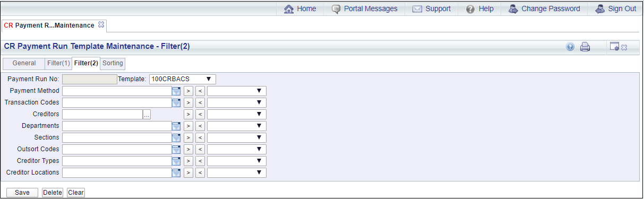Click the > button in Outsort Codes row

pos(188,149)
